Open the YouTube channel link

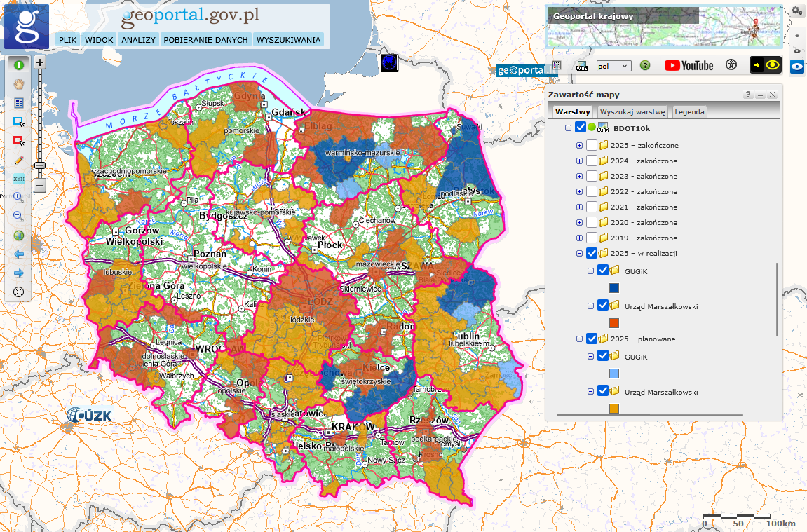click(689, 65)
